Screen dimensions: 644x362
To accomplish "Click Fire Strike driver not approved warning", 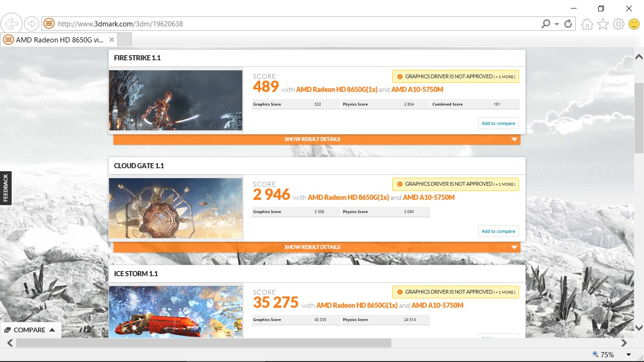I will tap(455, 76).
